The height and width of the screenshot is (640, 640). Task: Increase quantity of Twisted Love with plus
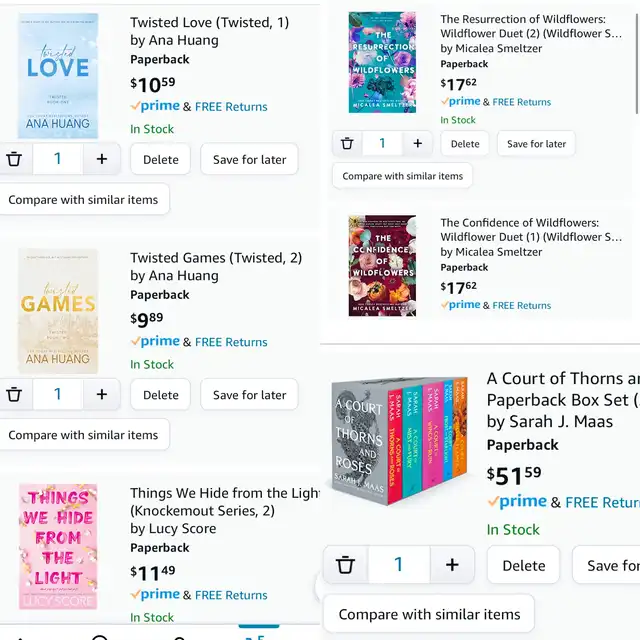pyautogui.click(x=102, y=159)
